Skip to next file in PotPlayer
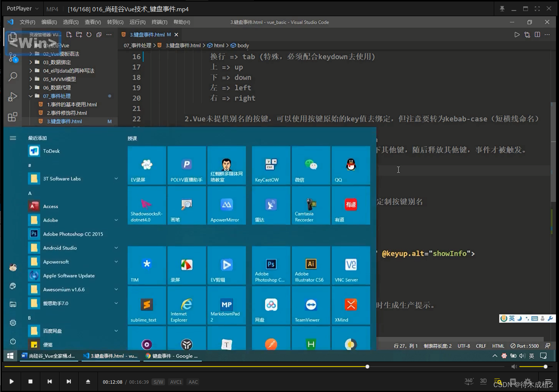 pos(69,381)
